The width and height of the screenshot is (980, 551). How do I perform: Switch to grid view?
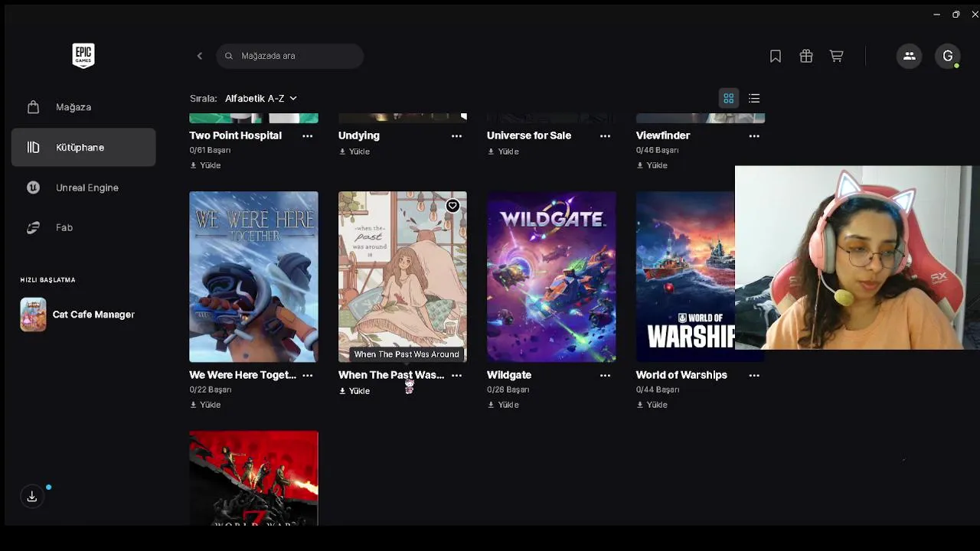tap(729, 98)
